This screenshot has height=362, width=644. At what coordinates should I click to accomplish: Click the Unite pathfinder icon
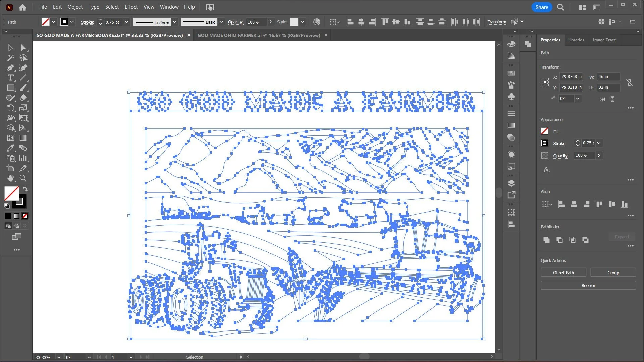pos(546,240)
